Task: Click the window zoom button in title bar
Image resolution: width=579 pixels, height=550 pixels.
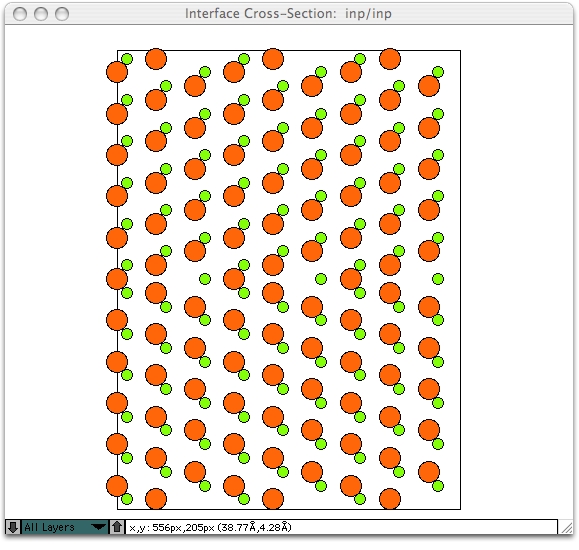Action: tap(62, 14)
